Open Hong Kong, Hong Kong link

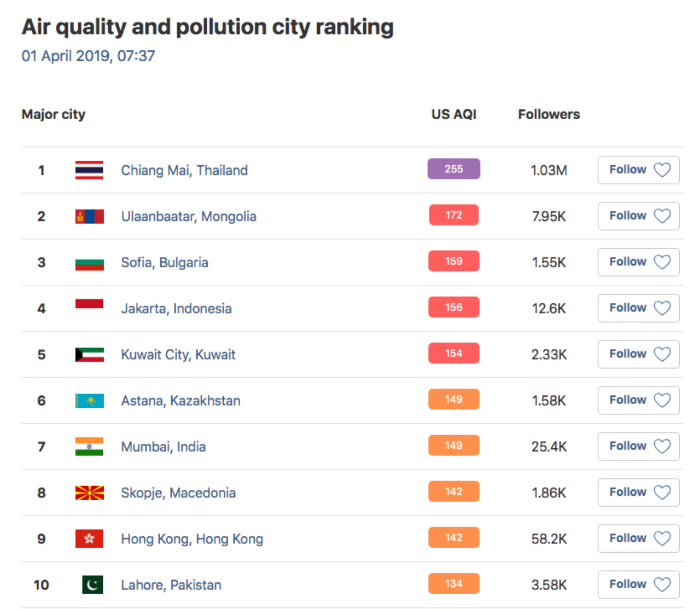pyautogui.click(x=192, y=539)
